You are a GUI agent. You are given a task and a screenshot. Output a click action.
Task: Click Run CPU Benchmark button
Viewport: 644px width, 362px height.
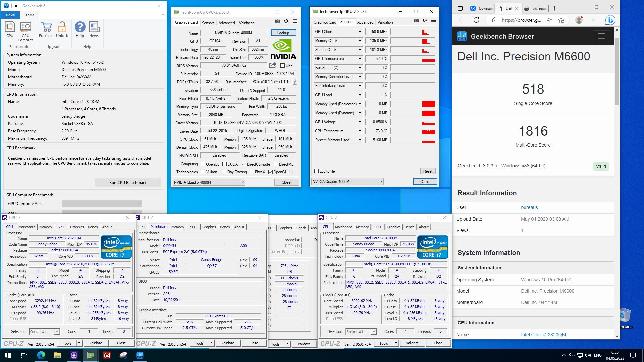[128, 183]
